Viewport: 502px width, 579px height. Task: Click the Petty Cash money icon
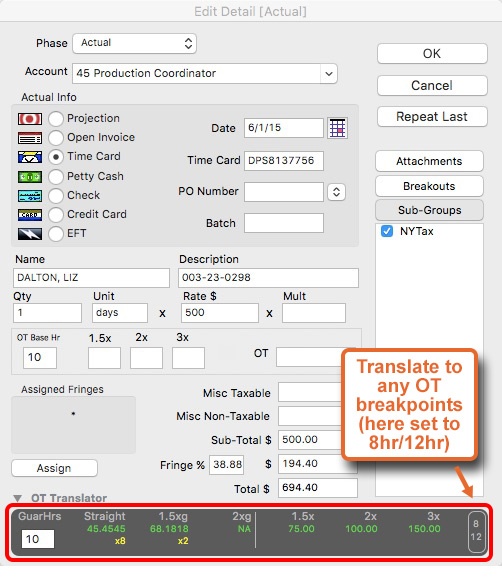[x=30, y=177]
